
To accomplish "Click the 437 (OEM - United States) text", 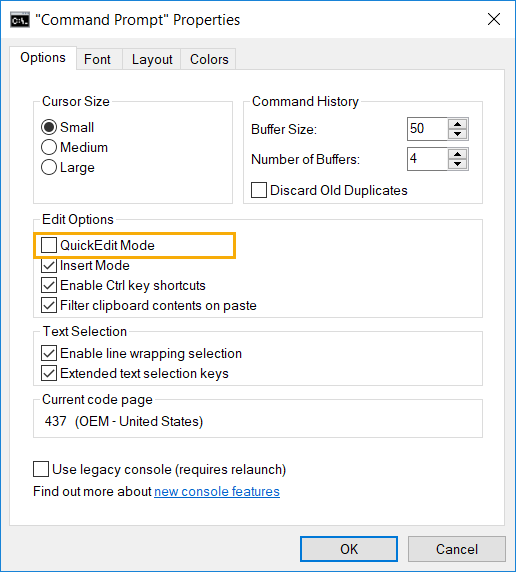I will tap(124, 421).
